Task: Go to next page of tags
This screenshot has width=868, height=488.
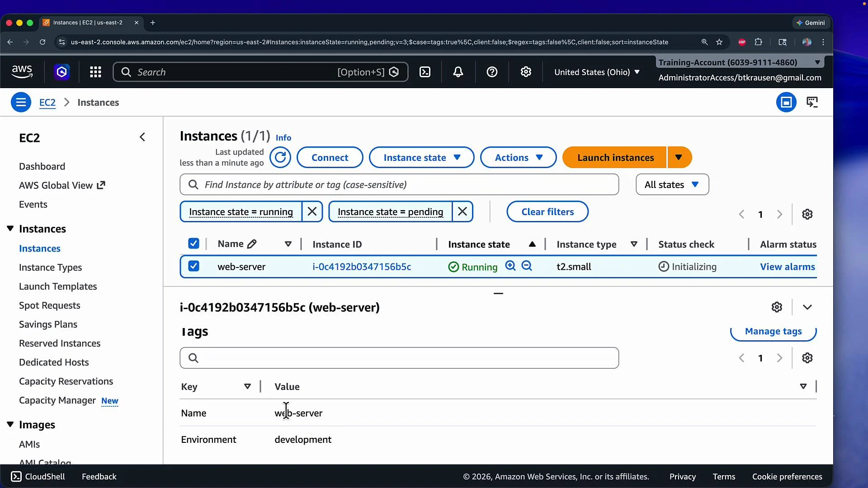Action: pyautogui.click(x=779, y=358)
